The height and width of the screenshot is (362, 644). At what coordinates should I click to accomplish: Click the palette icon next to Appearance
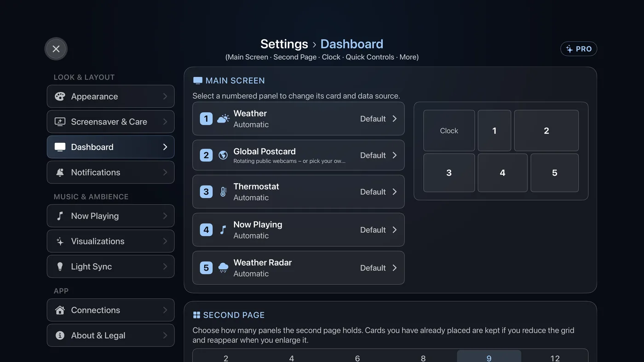(x=60, y=96)
